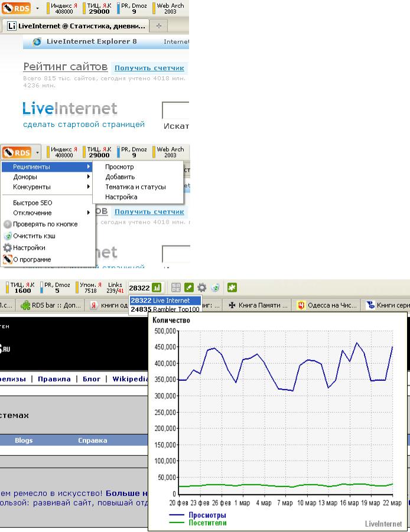This screenshot has height=532, width=410.
Task: Select 28322 Live Internet in the counter dropdown
Action: click(165, 301)
